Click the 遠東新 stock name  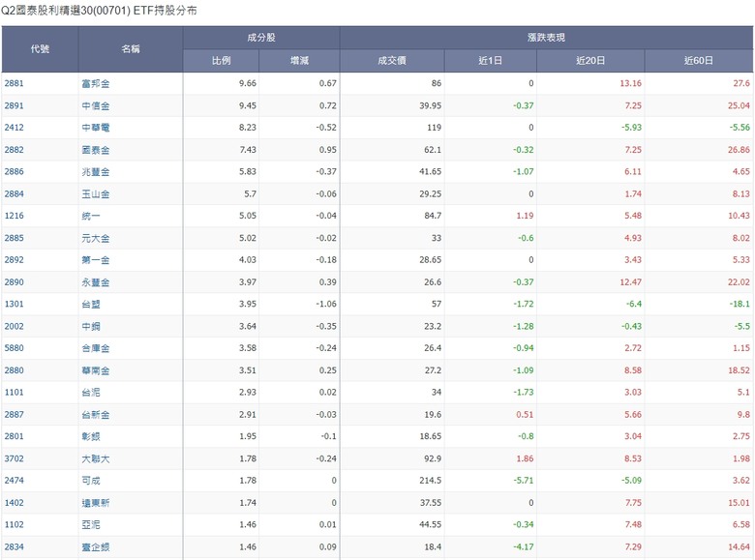coord(95,503)
